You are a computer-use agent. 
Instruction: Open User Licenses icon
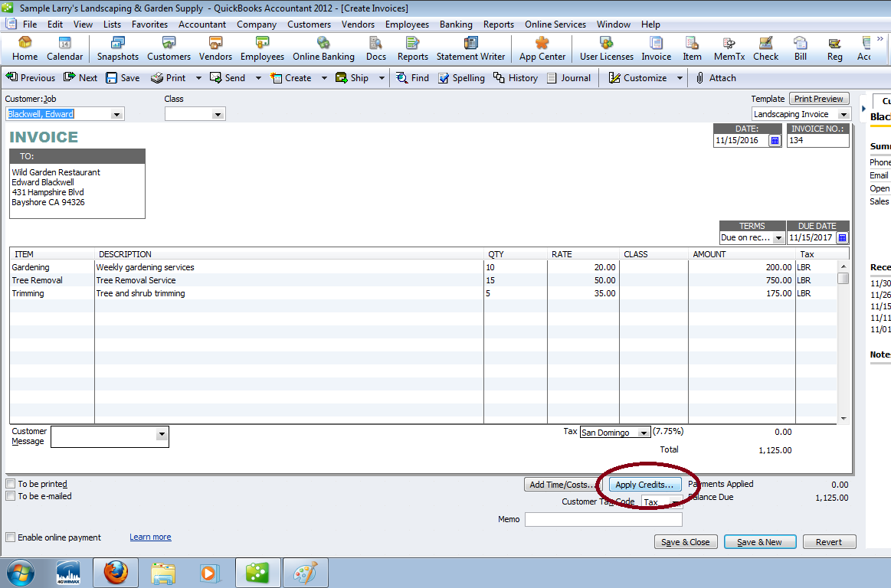(x=606, y=49)
